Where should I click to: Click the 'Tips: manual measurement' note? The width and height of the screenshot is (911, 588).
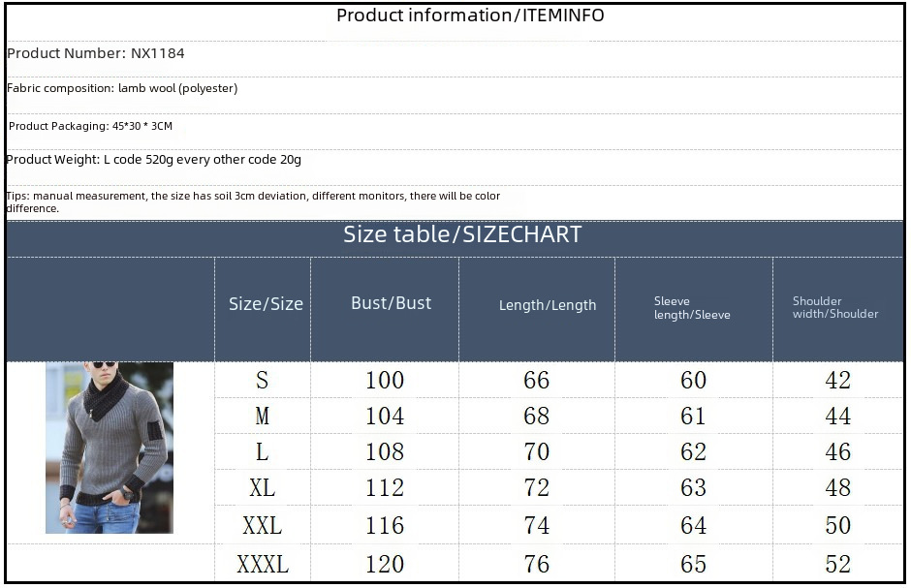point(253,202)
